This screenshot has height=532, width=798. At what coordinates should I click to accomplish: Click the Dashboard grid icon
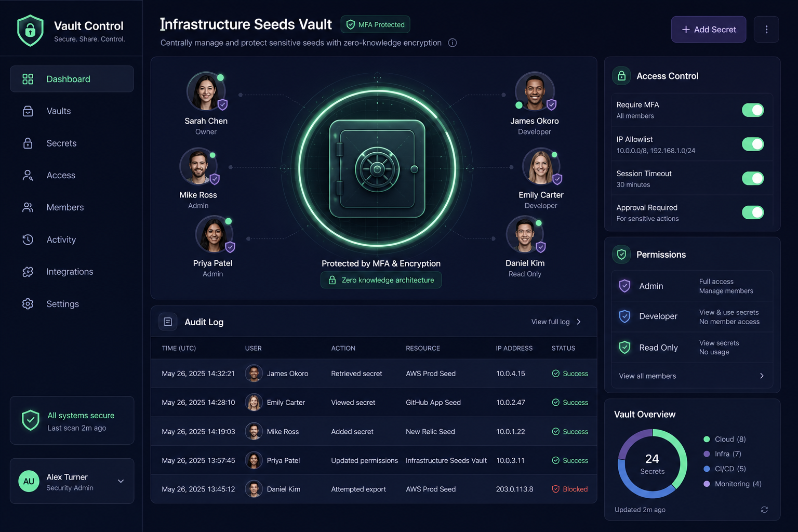(28, 79)
